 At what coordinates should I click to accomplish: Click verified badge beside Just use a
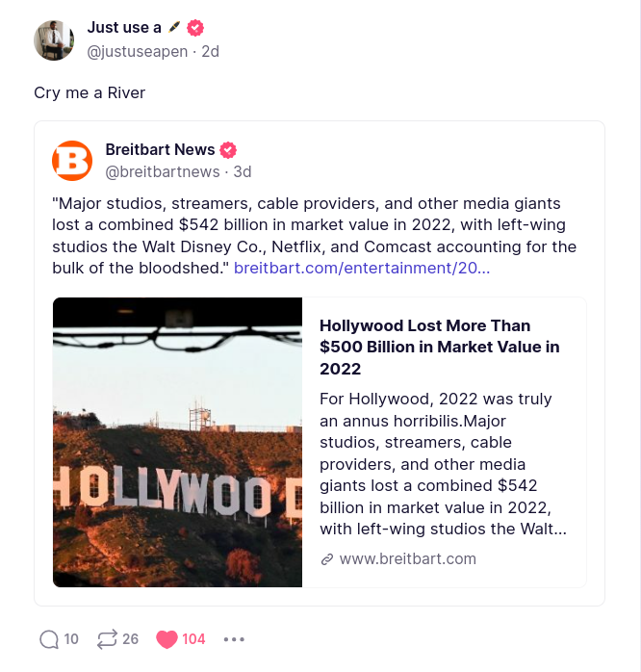coord(195,28)
